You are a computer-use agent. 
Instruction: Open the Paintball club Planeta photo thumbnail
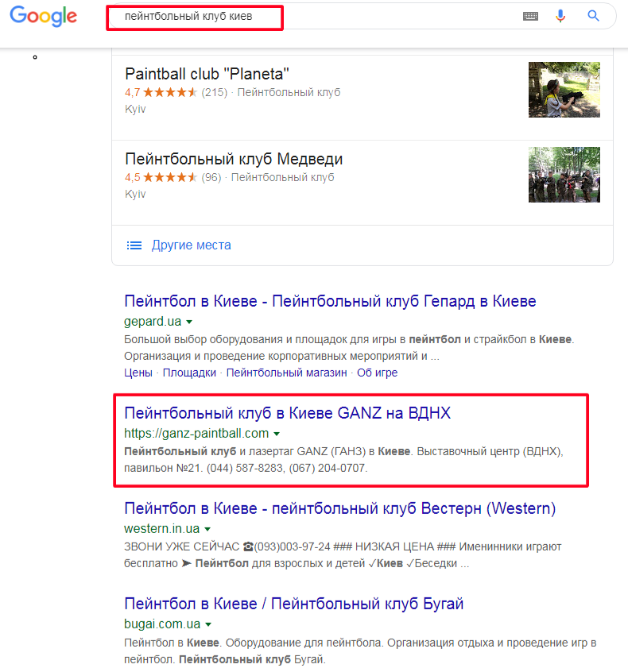(564, 90)
